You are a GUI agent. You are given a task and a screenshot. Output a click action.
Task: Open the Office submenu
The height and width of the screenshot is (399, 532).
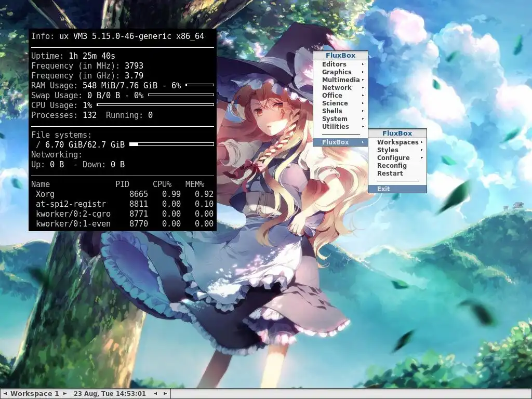coord(340,96)
